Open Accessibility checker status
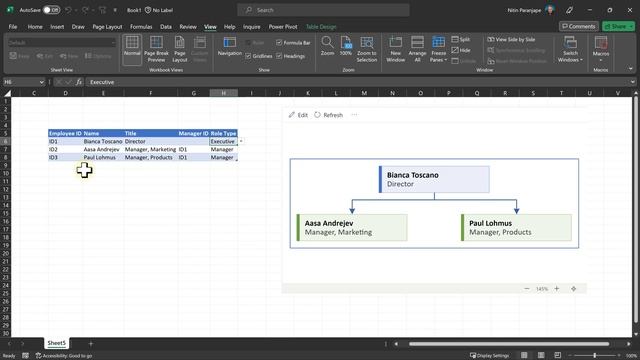The width and height of the screenshot is (640, 360). pyautogui.click(x=64, y=356)
